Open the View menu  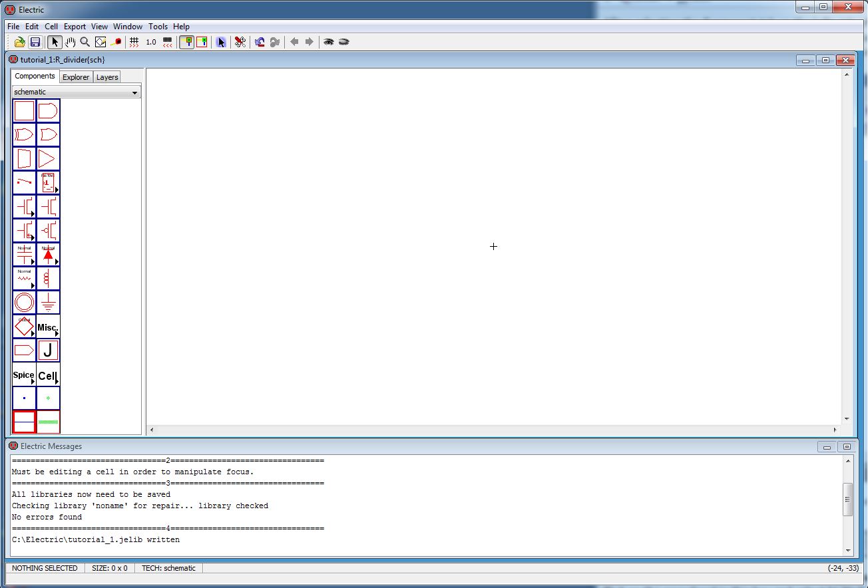click(99, 27)
